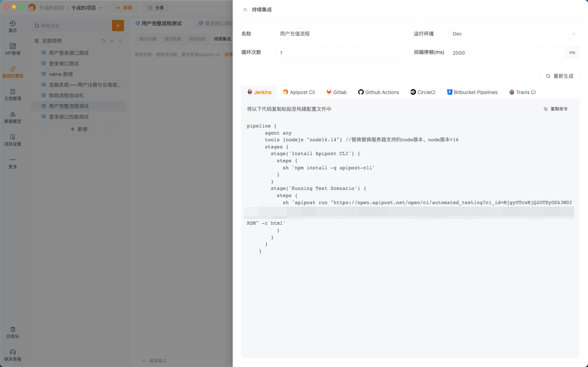
Task: Click the 新建 button in the top bar
Action: 124,8
